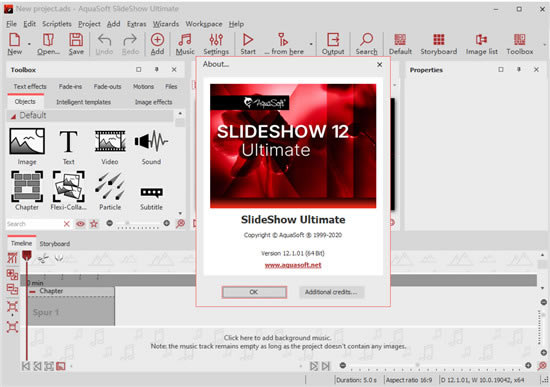The height and width of the screenshot is (387, 550).
Task: Select the Chapter object icon
Action: tap(27, 191)
